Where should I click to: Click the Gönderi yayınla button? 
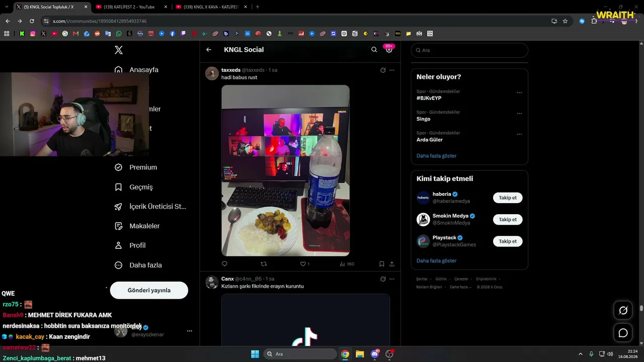pos(149,290)
